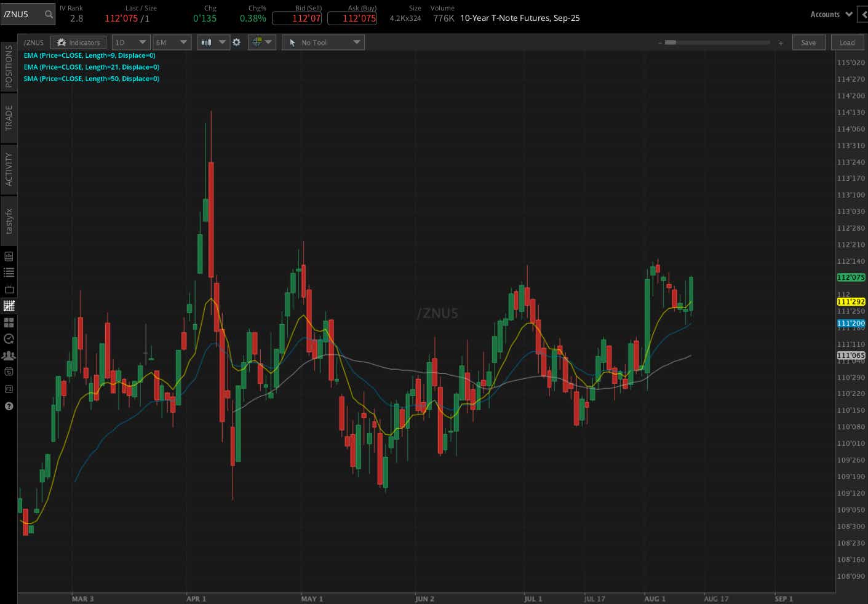Open the F2 shortcut sidebar icon
This screenshot has width=868, height=604.
[x=9, y=389]
